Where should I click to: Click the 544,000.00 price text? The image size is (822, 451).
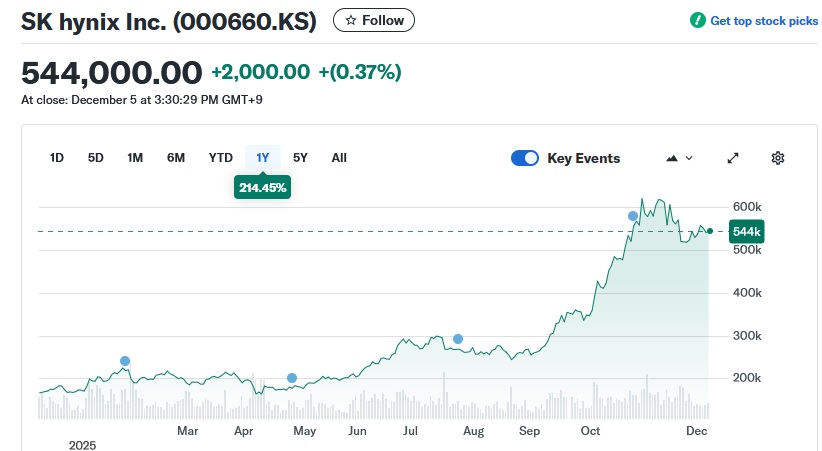(x=112, y=72)
